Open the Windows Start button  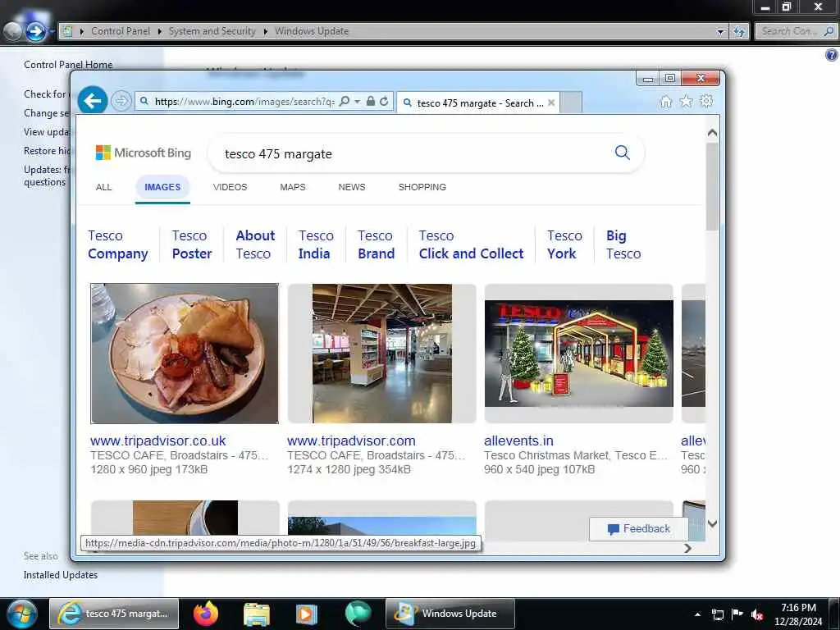[x=21, y=614]
